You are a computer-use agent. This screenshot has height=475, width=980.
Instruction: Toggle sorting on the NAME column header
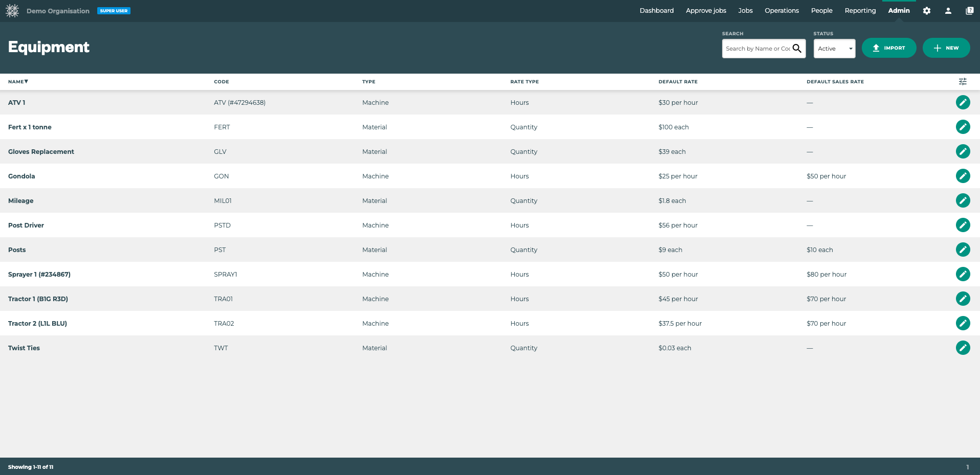pyautogui.click(x=18, y=81)
